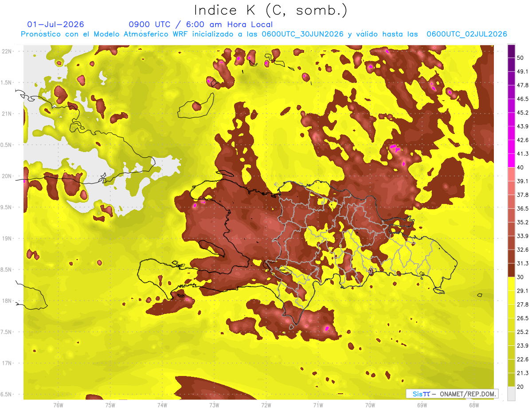Click the 21N latitude axis label

[x=7, y=114]
